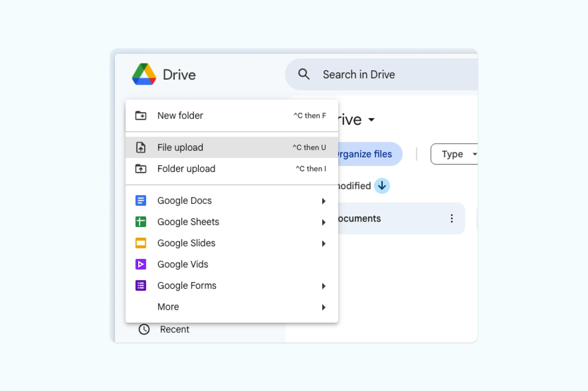
Task: Expand the Google Docs submenu arrow
Action: click(x=323, y=201)
